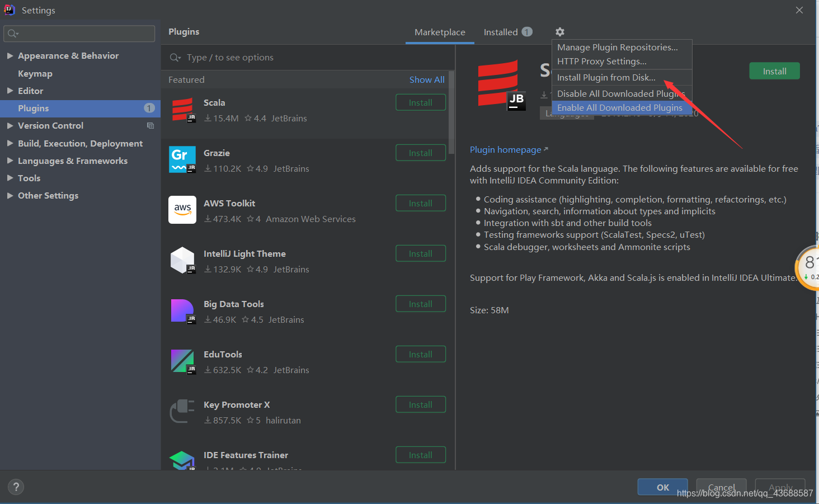Expand the Version Control tree node
Screen dimensions: 819x504
click(x=10, y=126)
